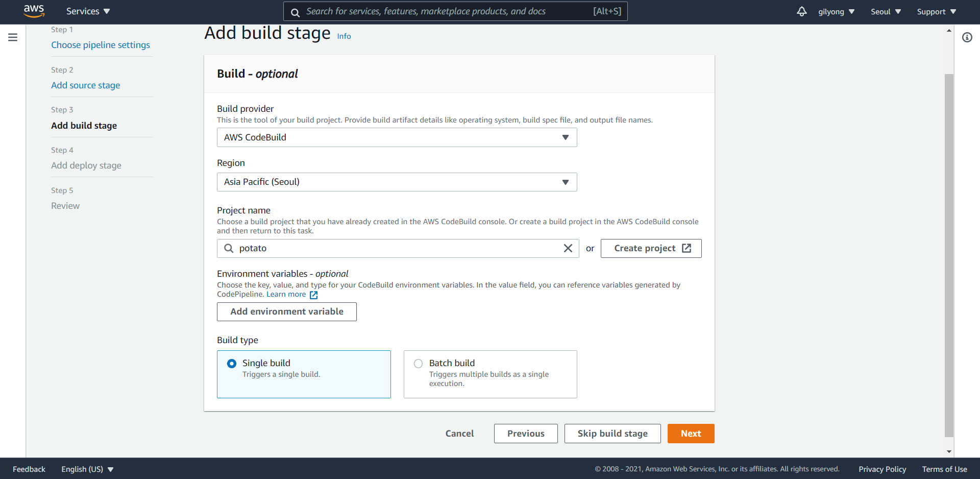Open the Info link beside page title
Image resolution: width=980 pixels, height=479 pixels.
(x=344, y=36)
